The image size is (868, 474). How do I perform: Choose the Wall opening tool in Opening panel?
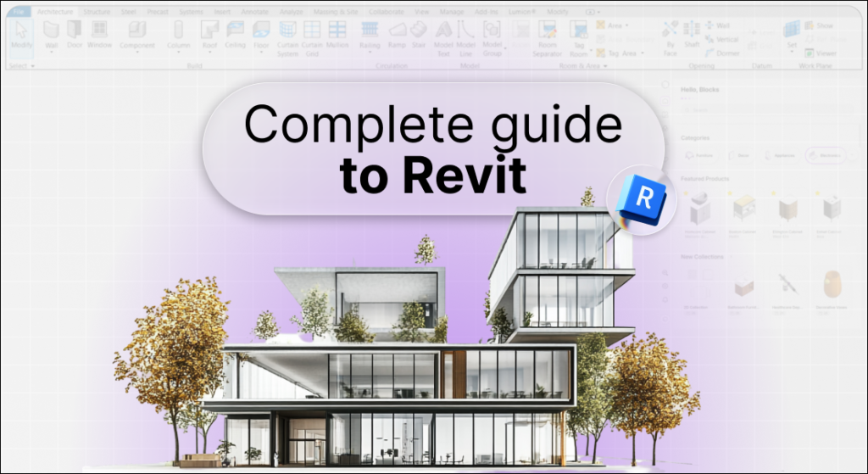point(717,25)
